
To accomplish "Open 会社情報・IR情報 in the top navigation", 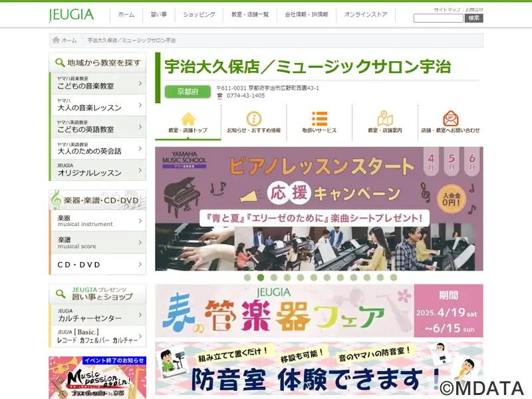I will (307, 15).
